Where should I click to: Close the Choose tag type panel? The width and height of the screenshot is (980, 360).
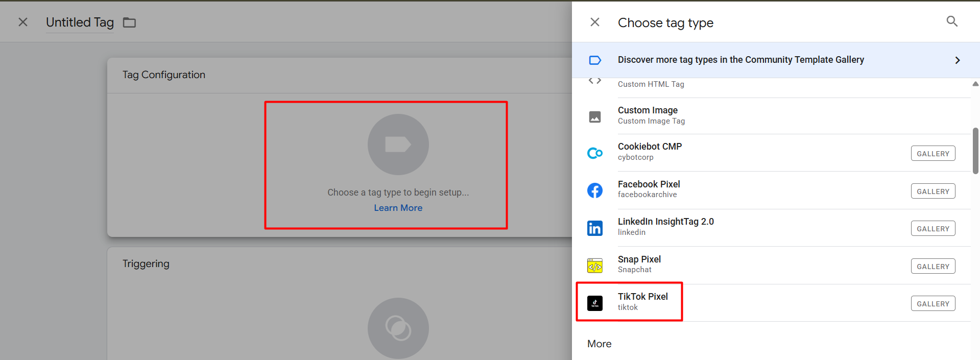(x=595, y=22)
